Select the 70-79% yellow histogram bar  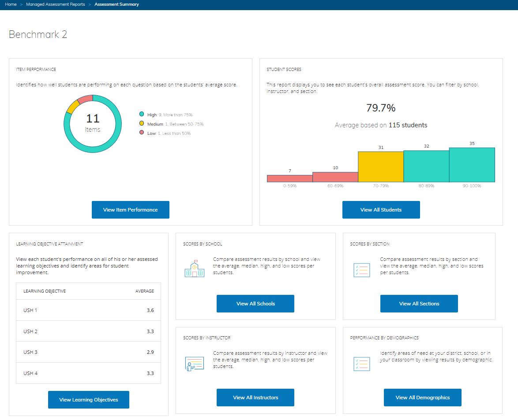pyautogui.click(x=380, y=167)
